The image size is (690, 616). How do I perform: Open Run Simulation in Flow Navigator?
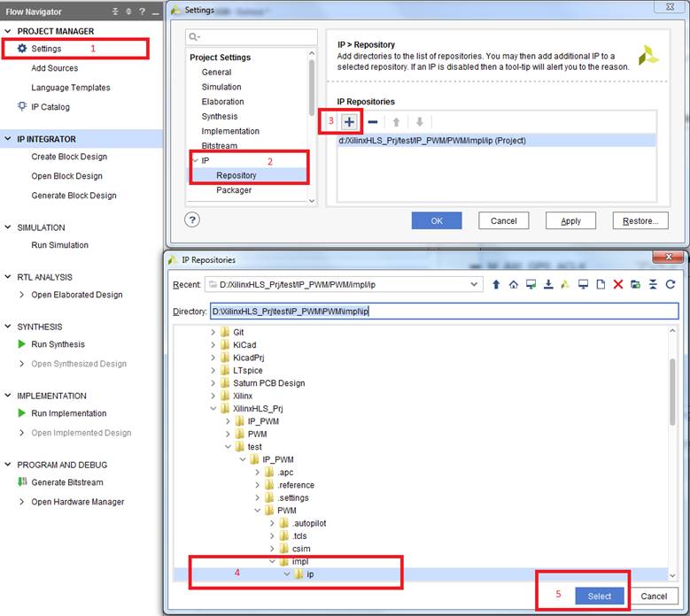tap(59, 245)
